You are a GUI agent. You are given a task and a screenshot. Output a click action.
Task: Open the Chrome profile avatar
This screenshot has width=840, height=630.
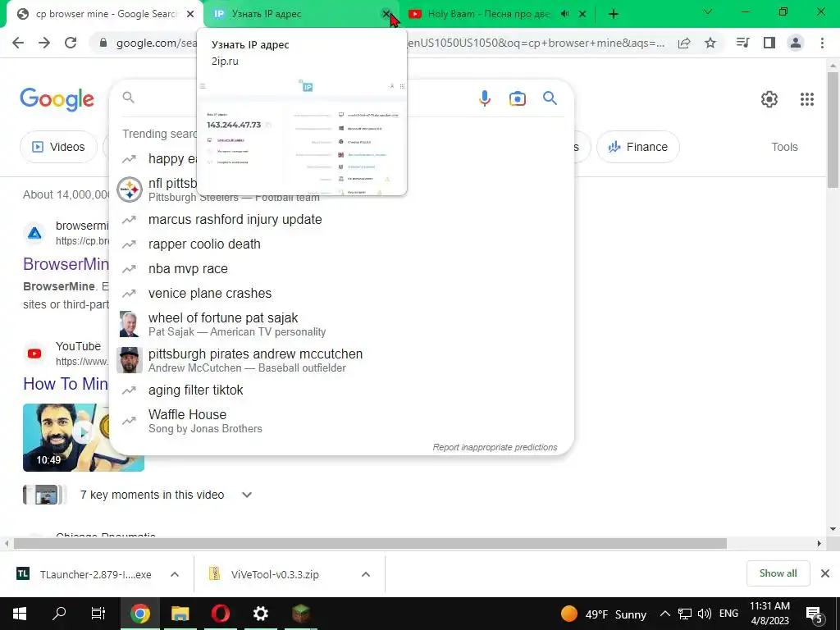pyautogui.click(x=796, y=43)
